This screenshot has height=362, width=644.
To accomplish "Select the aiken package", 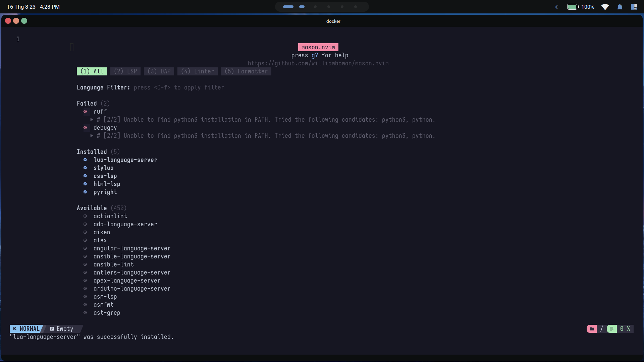I will point(102,232).
